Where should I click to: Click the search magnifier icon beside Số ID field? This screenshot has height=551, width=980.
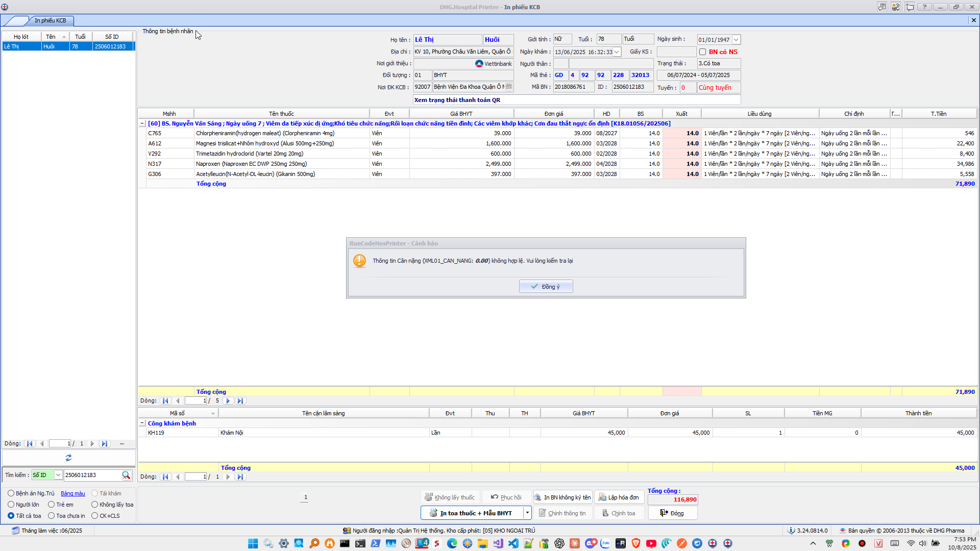(x=126, y=475)
